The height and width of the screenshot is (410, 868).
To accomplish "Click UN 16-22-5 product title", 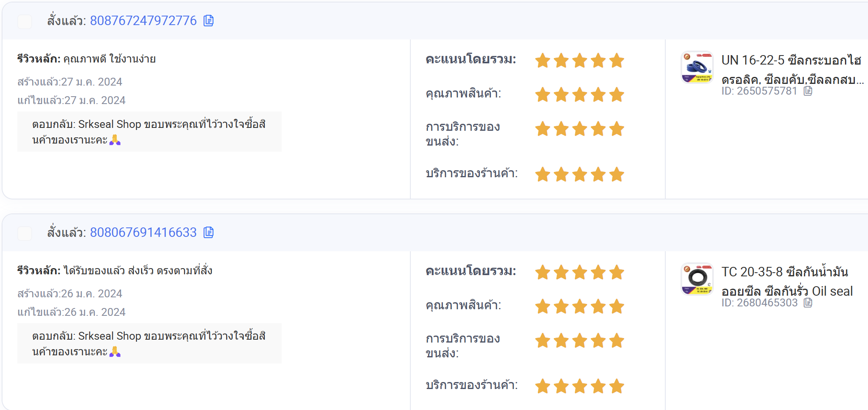I will pos(792,69).
